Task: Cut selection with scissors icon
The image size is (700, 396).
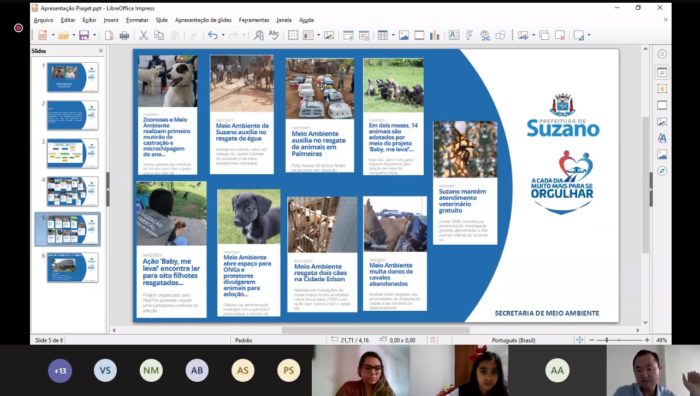Action: click(x=143, y=35)
